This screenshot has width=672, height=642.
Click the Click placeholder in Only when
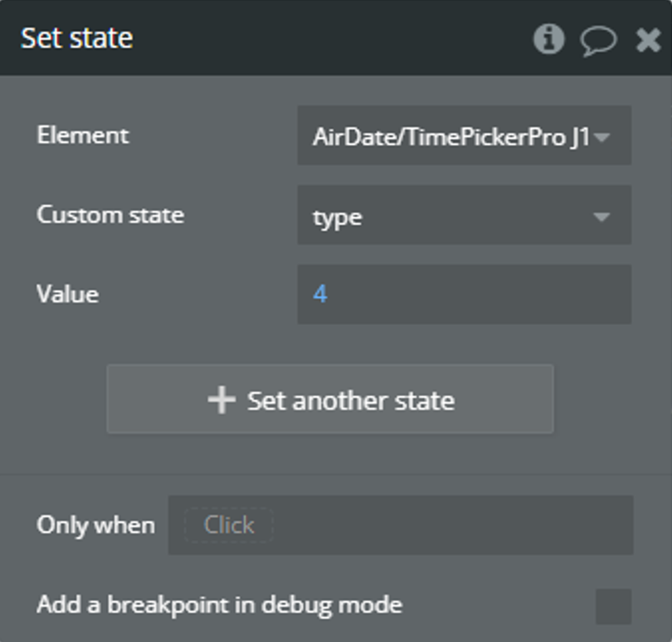pos(229,525)
